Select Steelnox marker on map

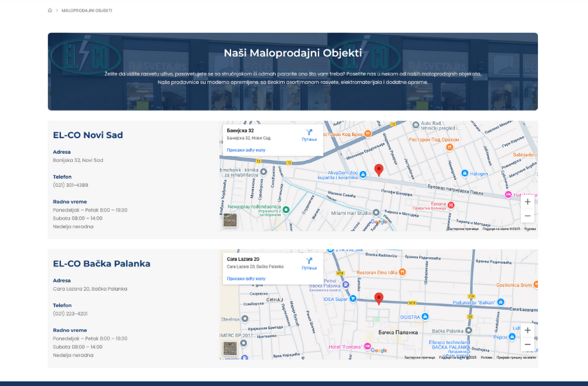(x=245, y=319)
